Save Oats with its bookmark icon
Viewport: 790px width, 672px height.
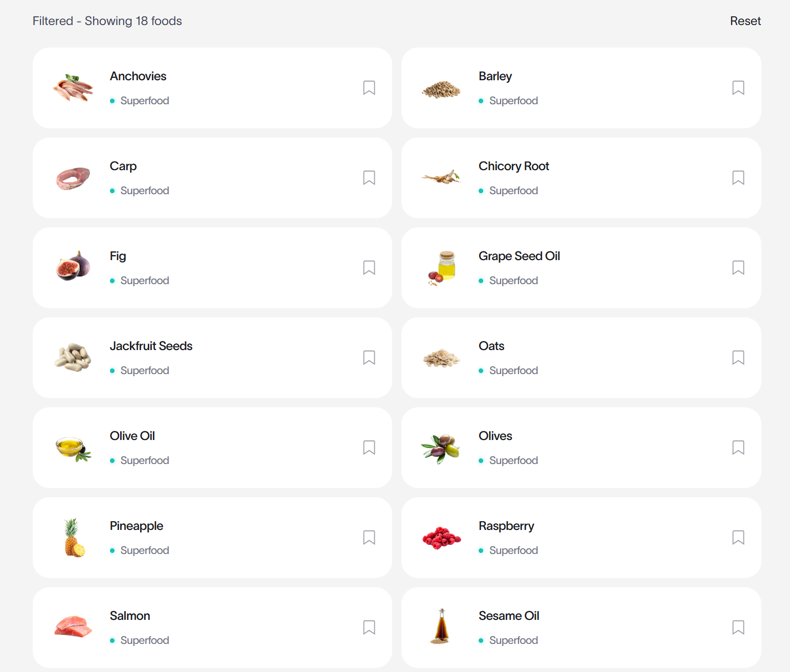pos(738,358)
